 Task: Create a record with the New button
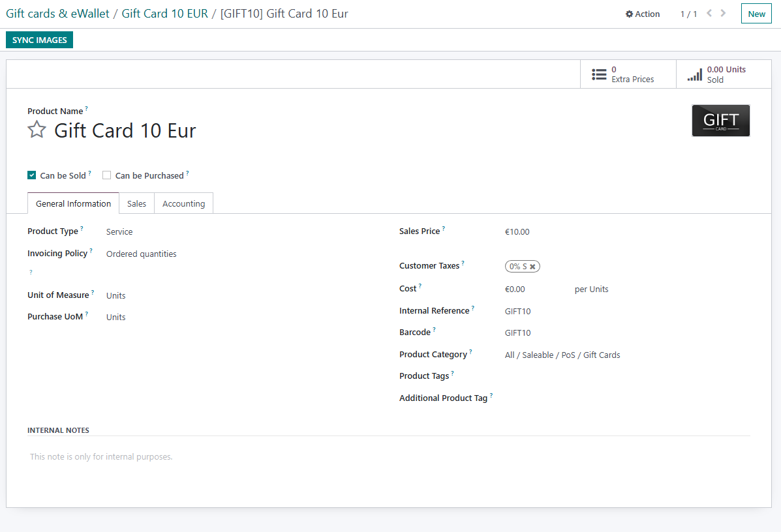(x=756, y=13)
